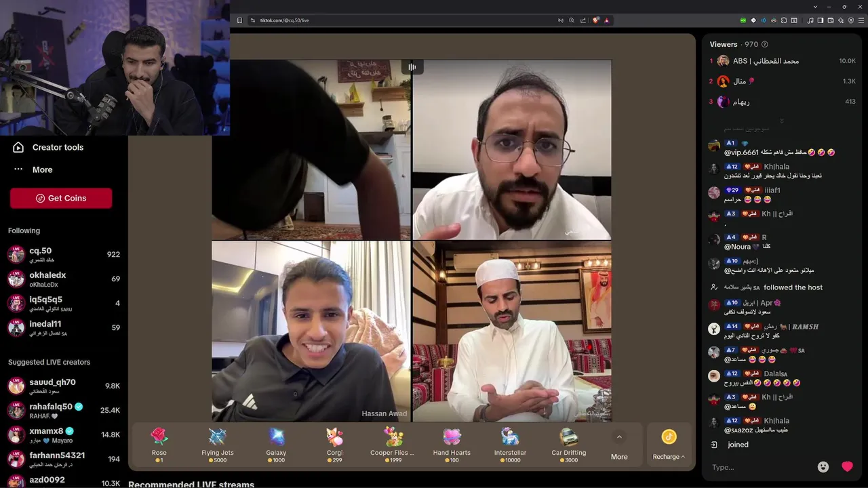Select the white cap man's video pane

(512, 331)
